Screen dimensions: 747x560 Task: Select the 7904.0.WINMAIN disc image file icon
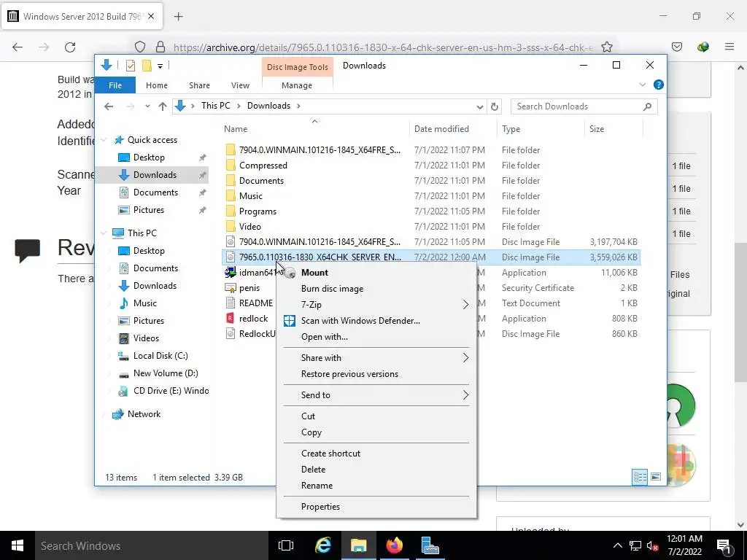(x=231, y=242)
